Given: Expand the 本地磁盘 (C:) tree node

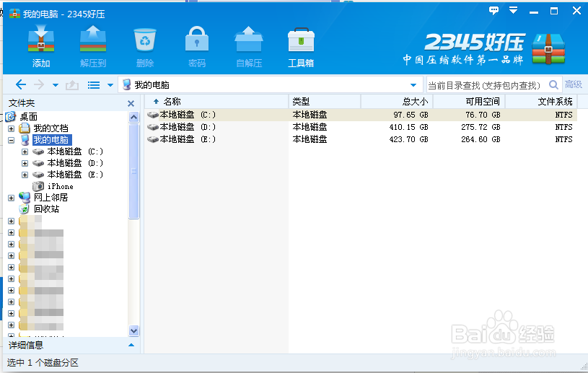Looking at the screenshot, I should coord(25,152).
